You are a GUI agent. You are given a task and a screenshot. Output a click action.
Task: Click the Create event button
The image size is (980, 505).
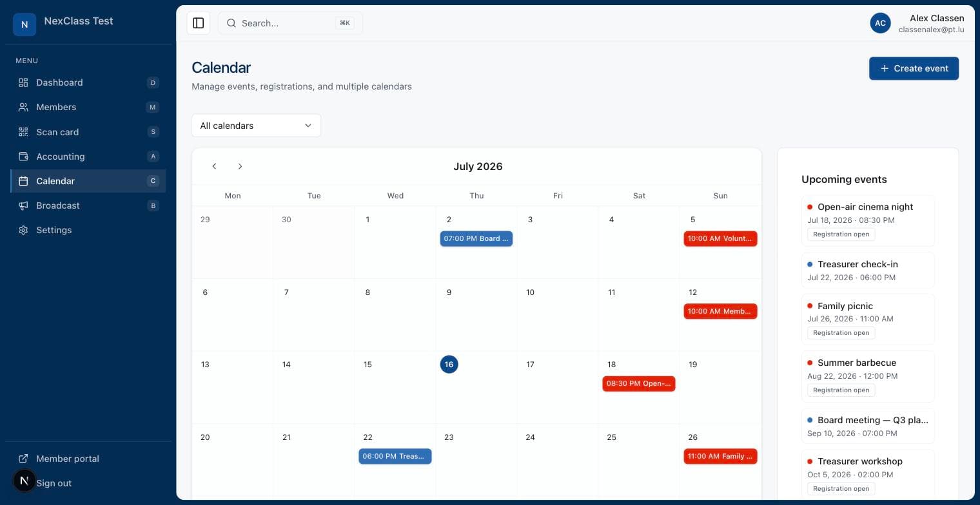[x=914, y=68]
